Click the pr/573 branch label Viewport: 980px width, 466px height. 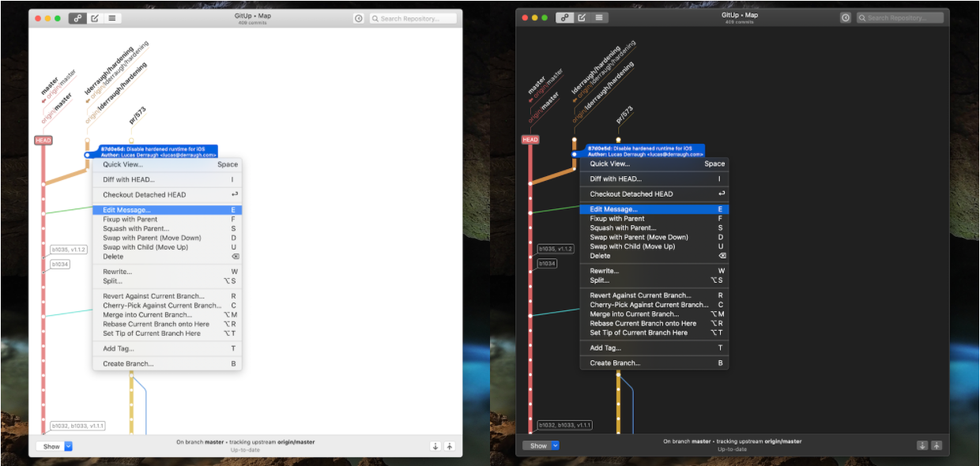tap(138, 115)
